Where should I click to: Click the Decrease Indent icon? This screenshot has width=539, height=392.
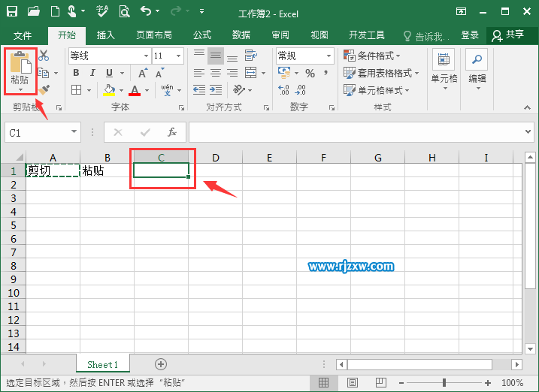pos(199,90)
